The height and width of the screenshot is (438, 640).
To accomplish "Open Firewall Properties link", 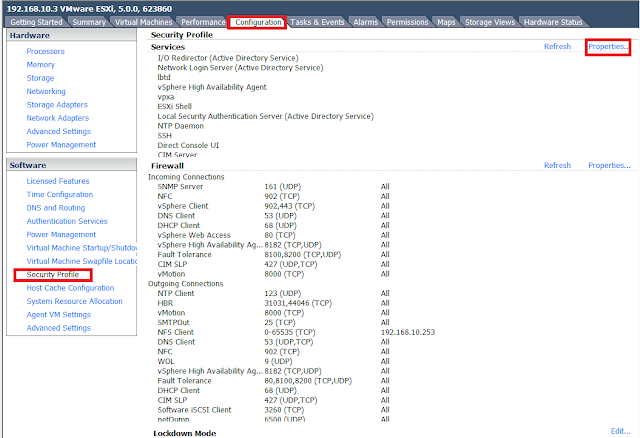I will point(609,165).
